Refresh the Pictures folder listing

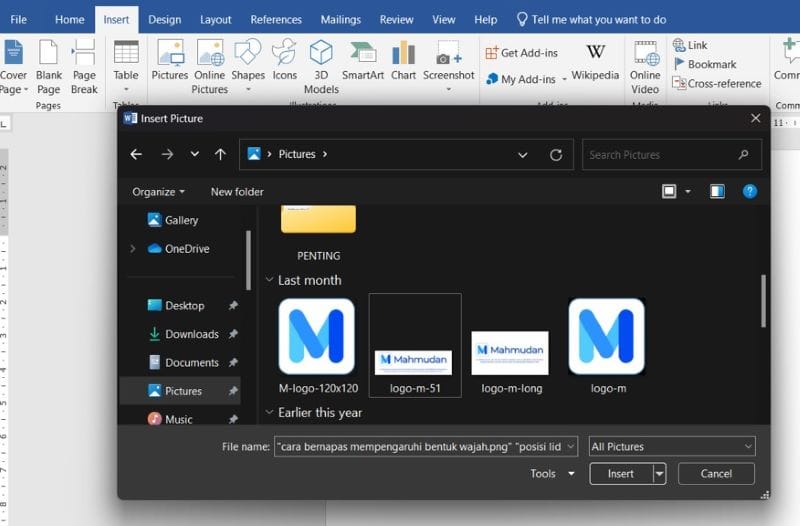[x=556, y=155]
